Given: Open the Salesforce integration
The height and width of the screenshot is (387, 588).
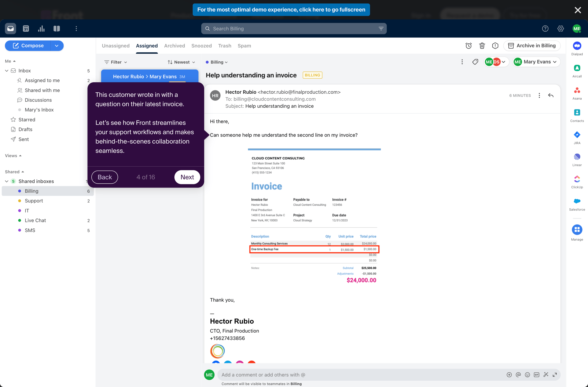Looking at the screenshot, I should [577, 204].
